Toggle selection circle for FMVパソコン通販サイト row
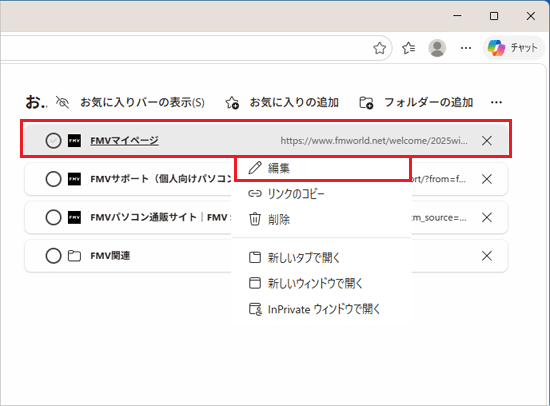550x406 pixels. 53,218
